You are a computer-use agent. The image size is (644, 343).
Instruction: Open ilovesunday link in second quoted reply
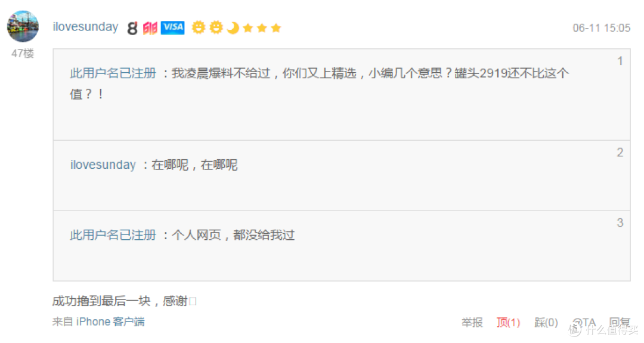click(x=103, y=165)
